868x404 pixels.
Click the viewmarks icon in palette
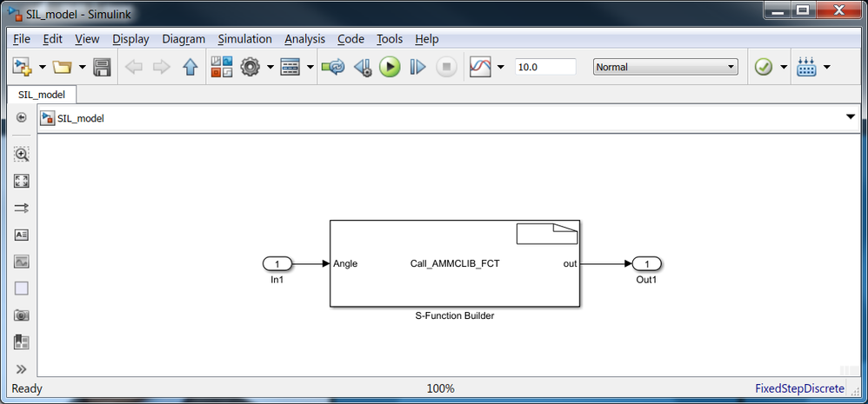pos(22,342)
